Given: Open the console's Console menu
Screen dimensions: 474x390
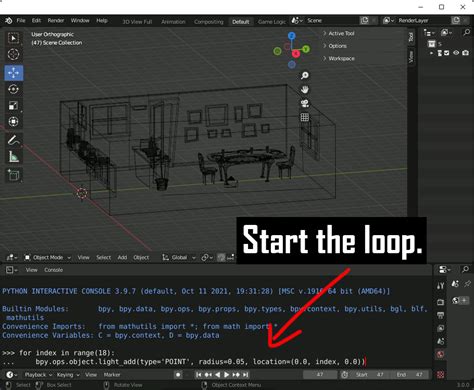Looking at the screenshot, I should click(x=53, y=270).
